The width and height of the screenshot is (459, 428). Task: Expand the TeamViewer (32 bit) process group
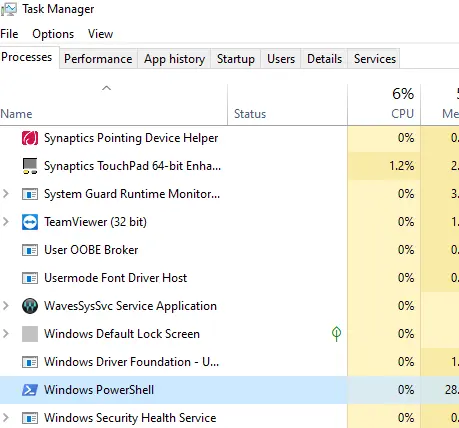coord(6,222)
